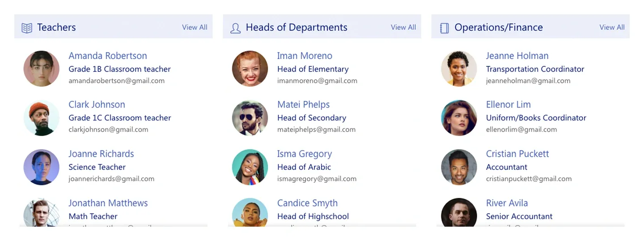
Task: Open the Jeanne Holman name link
Action: (517, 56)
